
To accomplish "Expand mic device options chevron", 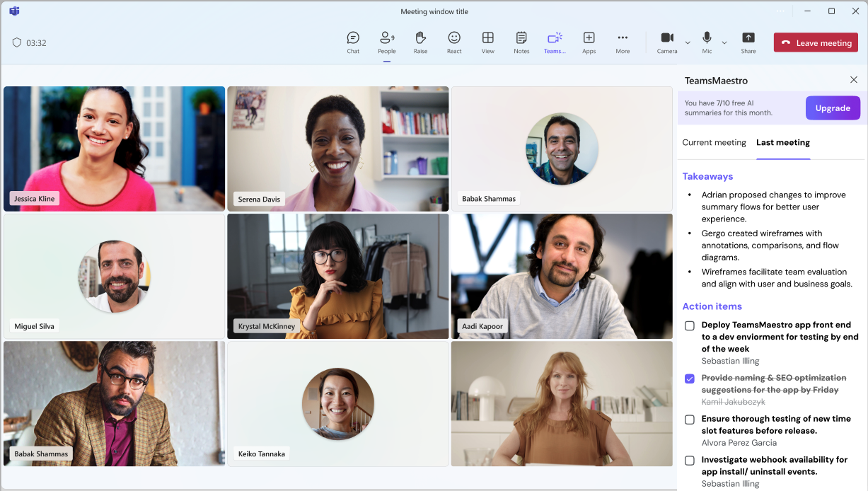I will click(724, 43).
